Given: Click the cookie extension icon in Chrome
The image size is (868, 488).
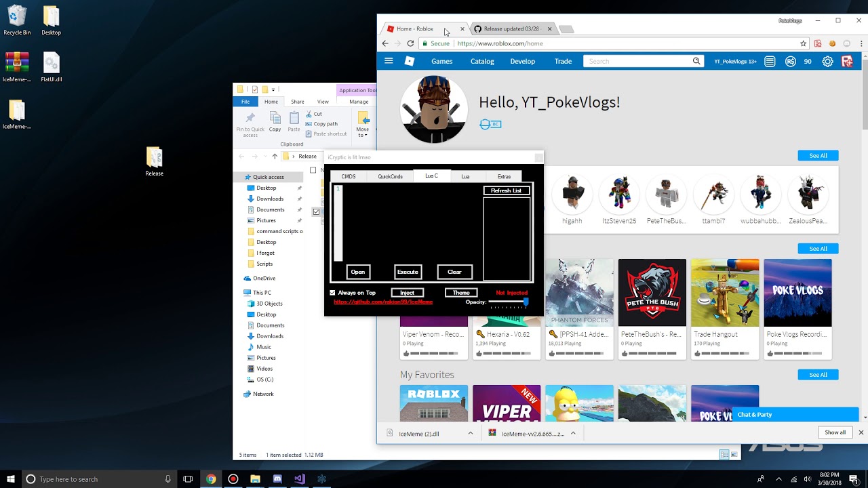Looking at the screenshot, I should (832, 43).
